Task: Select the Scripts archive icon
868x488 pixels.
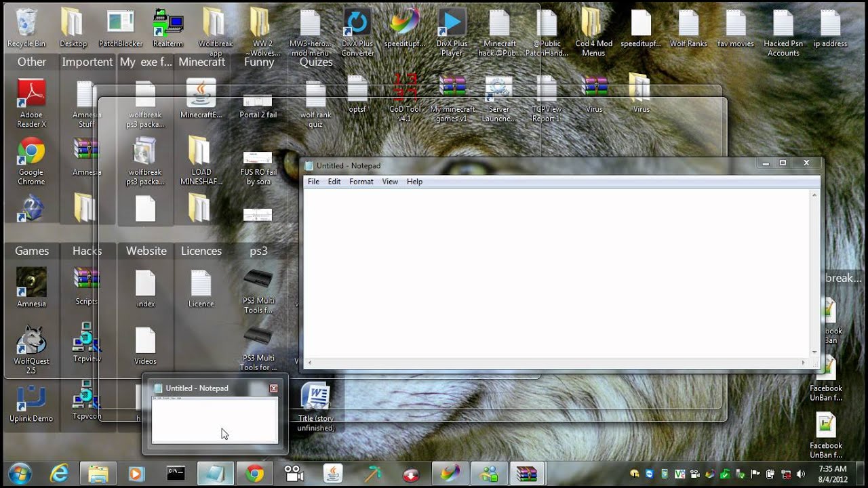Action: (86, 287)
